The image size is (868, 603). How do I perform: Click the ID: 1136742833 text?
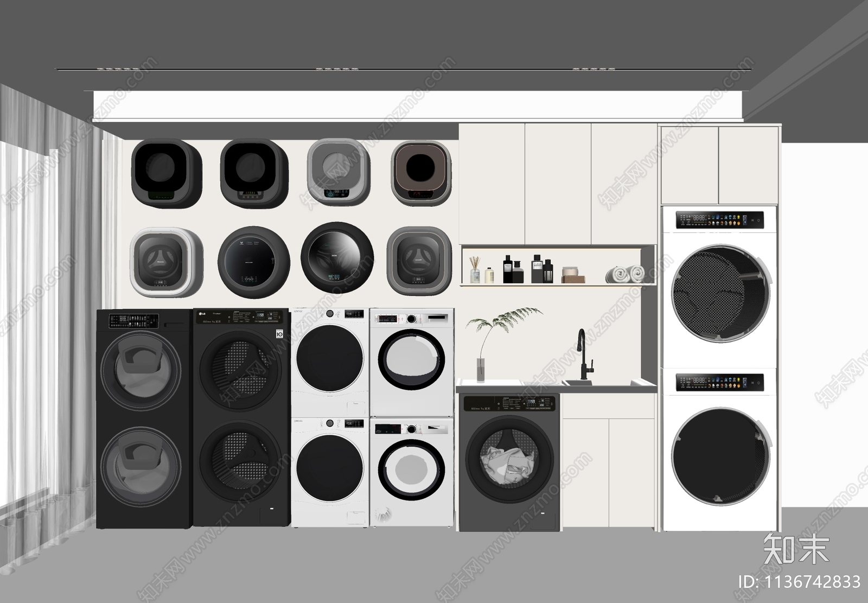[x=800, y=581]
